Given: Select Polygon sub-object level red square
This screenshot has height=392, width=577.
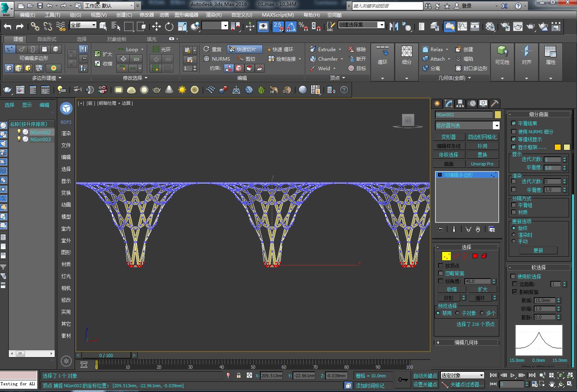Looking at the screenshot, I should click(x=475, y=256).
